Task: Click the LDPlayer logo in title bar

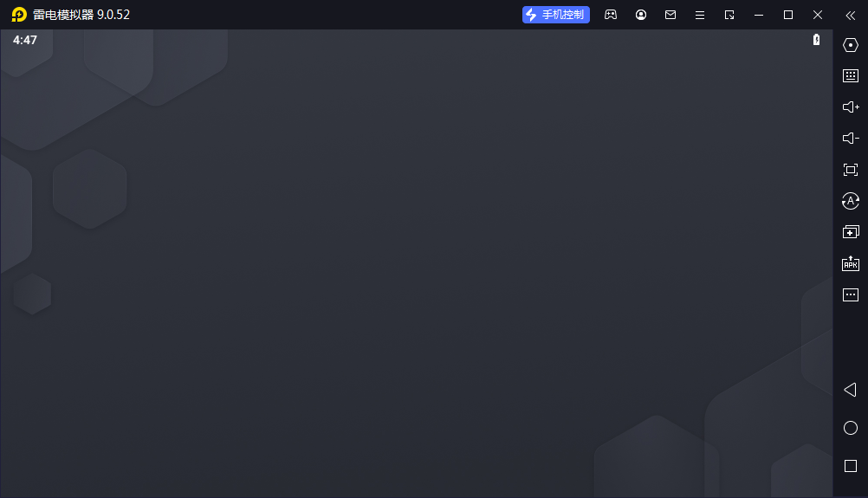Action: (x=19, y=15)
